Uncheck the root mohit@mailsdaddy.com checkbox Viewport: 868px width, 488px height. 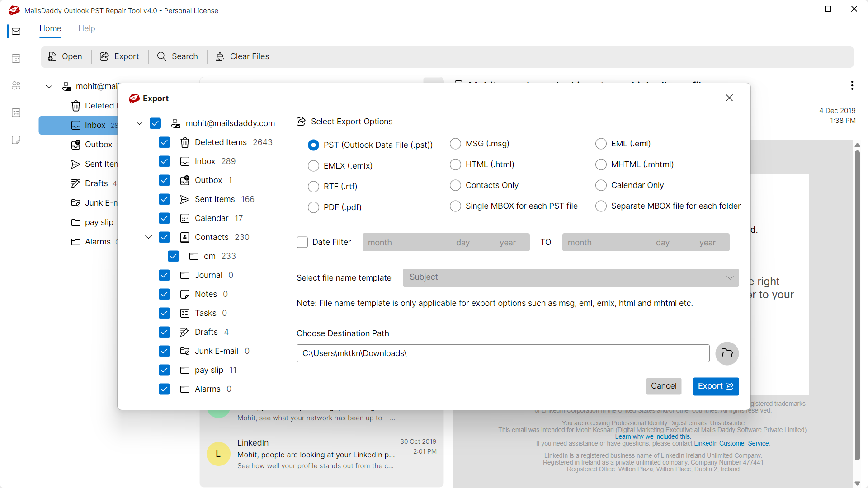click(x=155, y=123)
